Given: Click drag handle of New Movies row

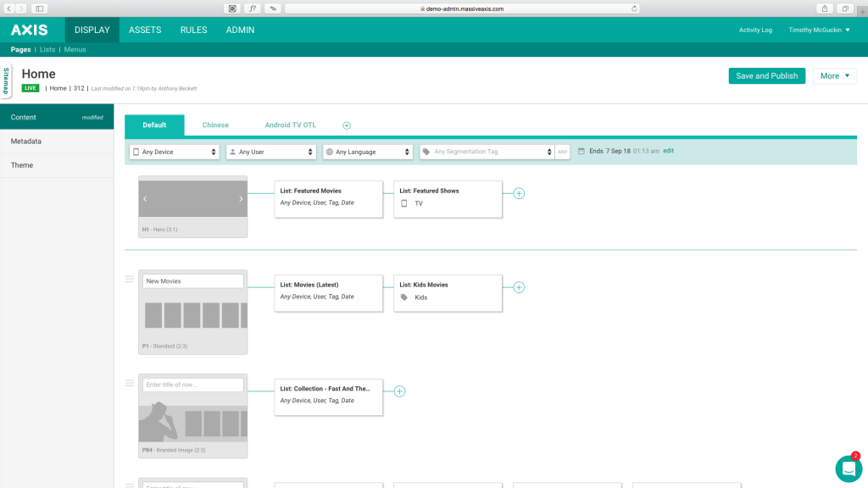Looking at the screenshot, I should tap(130, 279).
